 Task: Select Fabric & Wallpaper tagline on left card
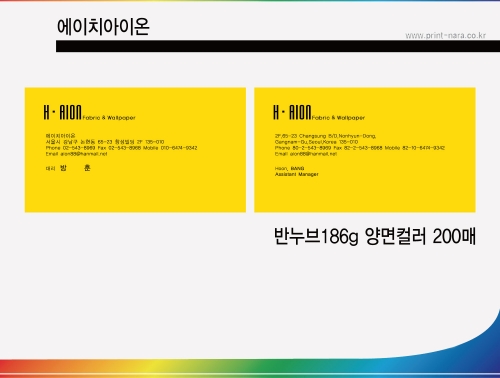pos(109,118)
